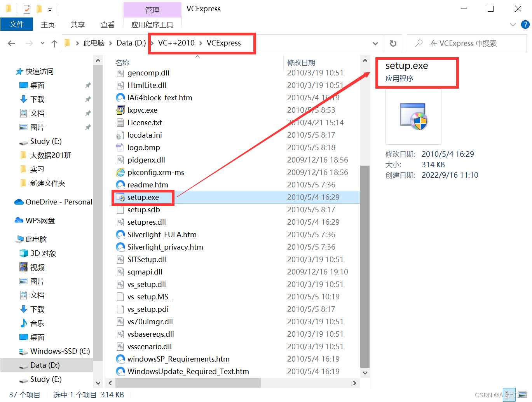Open the Help question mark icon
The image size is (532, 402).
click(x=525, y=24)
